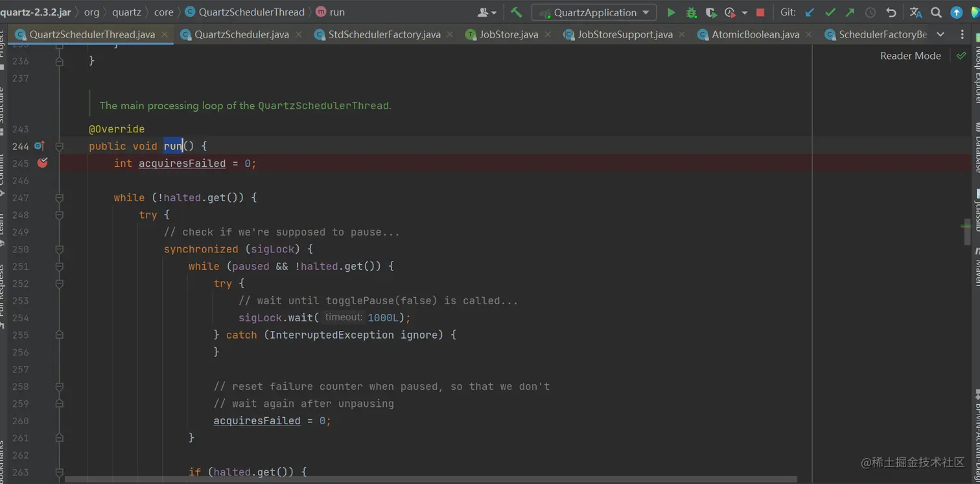Close the JobStoreSupport.java tab
The height and width of the screenshot is (484, 980).
(681, 34)
